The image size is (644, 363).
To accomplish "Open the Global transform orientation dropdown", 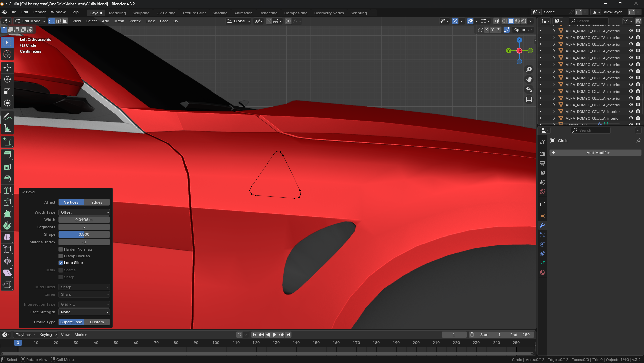I will click(239, 21).
